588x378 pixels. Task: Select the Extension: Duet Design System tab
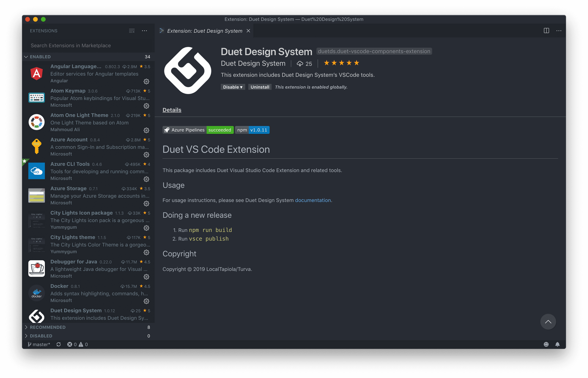pos(204,31)
